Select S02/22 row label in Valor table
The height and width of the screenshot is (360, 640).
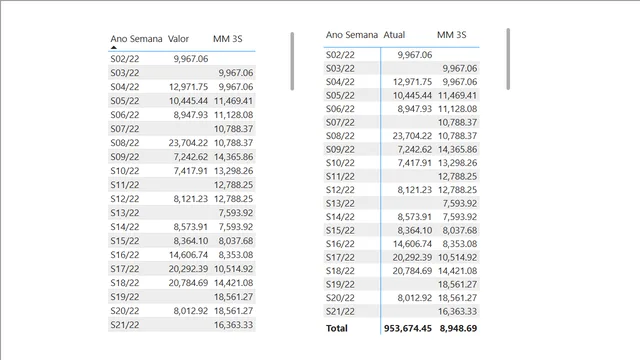124,59
